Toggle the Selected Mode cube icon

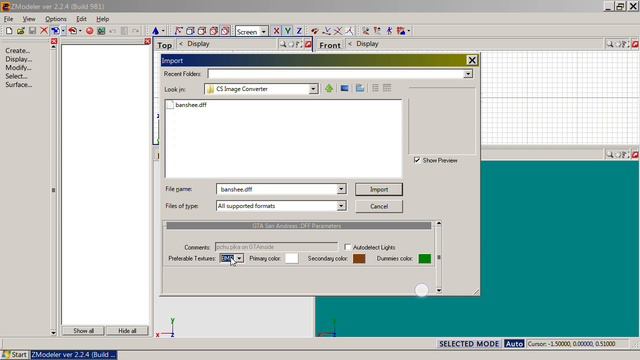point(225,31)
